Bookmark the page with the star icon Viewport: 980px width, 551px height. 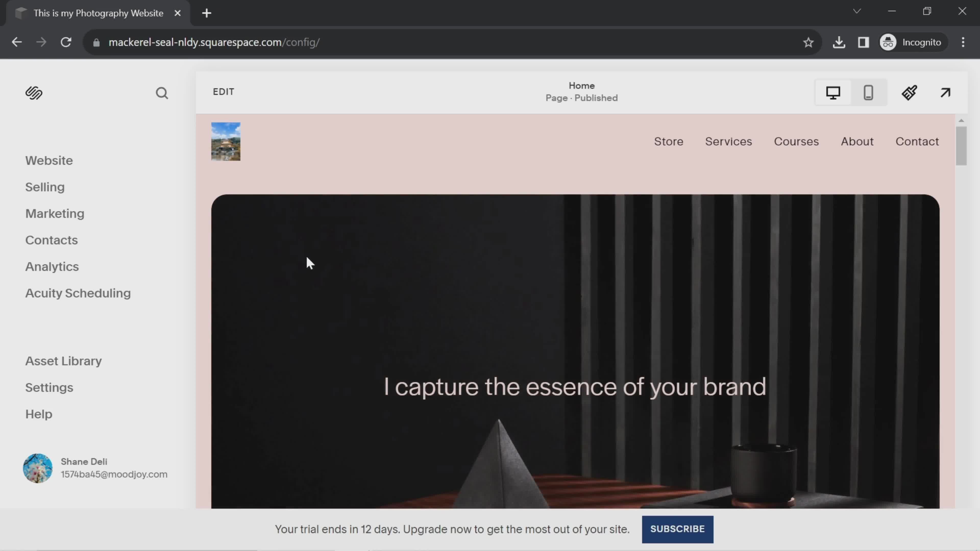pyautogui.click(x=808, y=42)
